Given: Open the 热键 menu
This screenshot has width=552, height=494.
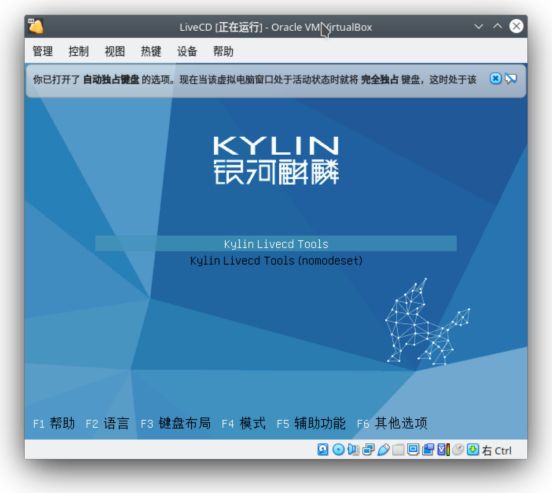Looking at the screenshot, I should click(x=151, y=51).
